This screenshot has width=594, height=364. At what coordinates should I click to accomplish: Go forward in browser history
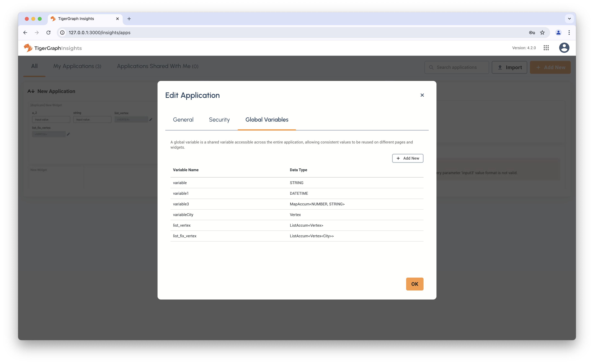click(37, 33)
